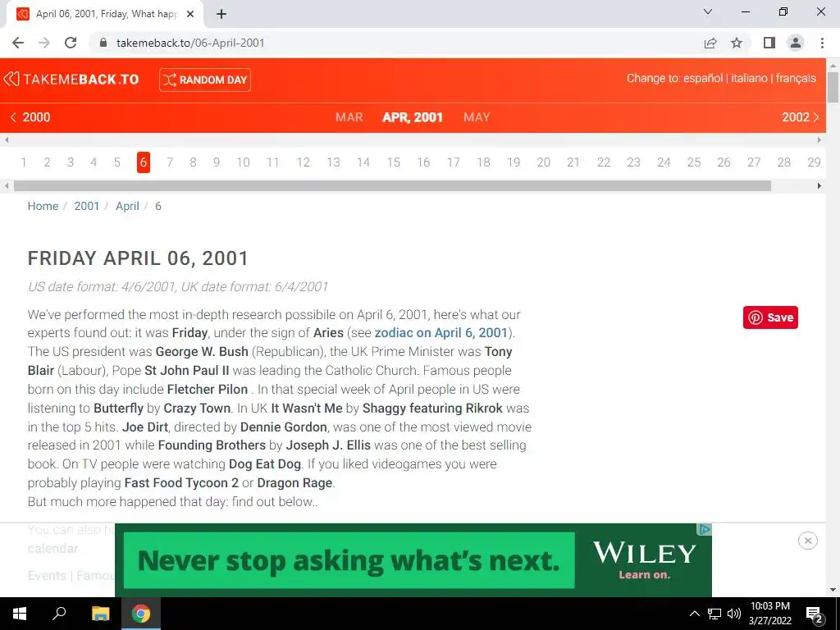Click the text Fast Food Tycoon 2
Viewport: 840px width, 630px height.
[181, 482]
